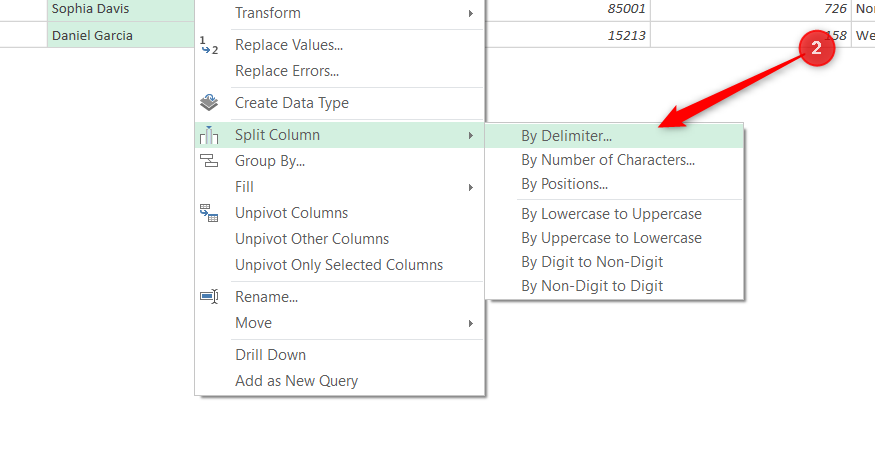Choose Replace Errors... menu entry

tap(339, 71)
